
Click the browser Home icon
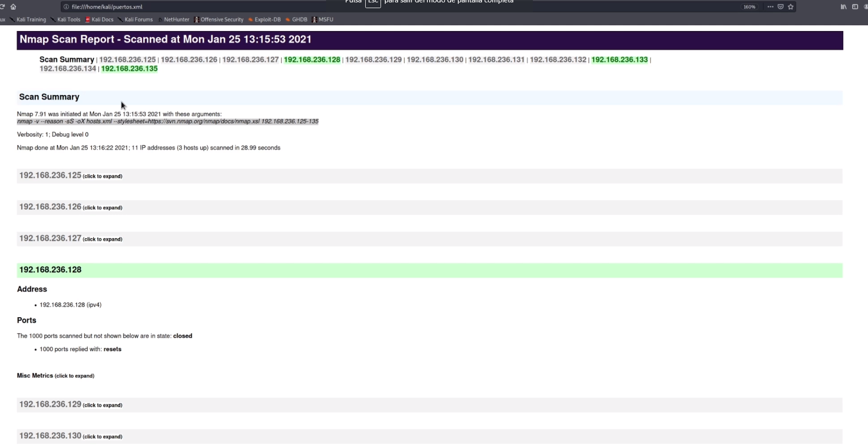coord(13,7)
